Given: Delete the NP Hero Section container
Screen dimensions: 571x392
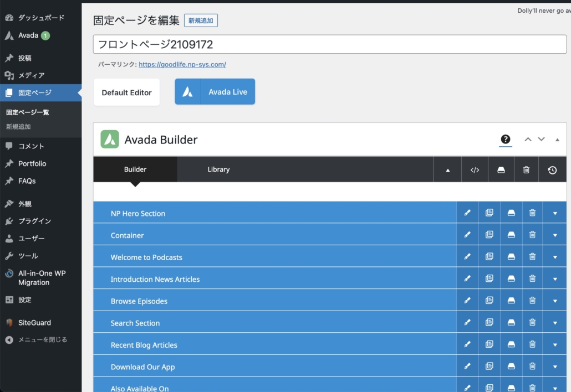Looking at the screenshot, I should point(532,213).
